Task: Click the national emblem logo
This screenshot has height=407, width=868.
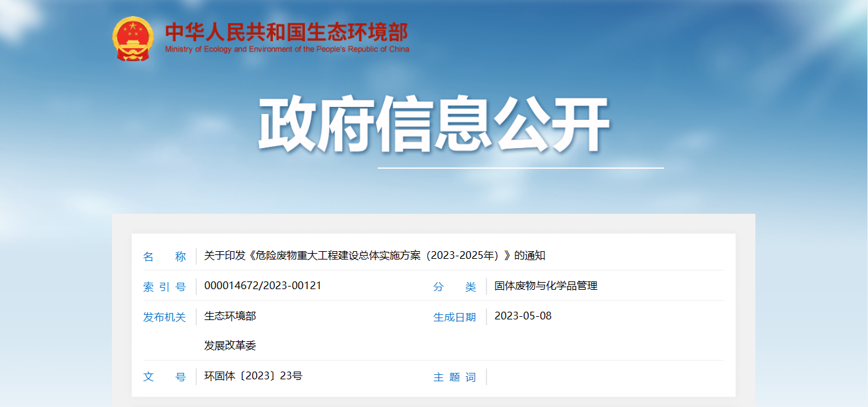Action: [133, 39]
